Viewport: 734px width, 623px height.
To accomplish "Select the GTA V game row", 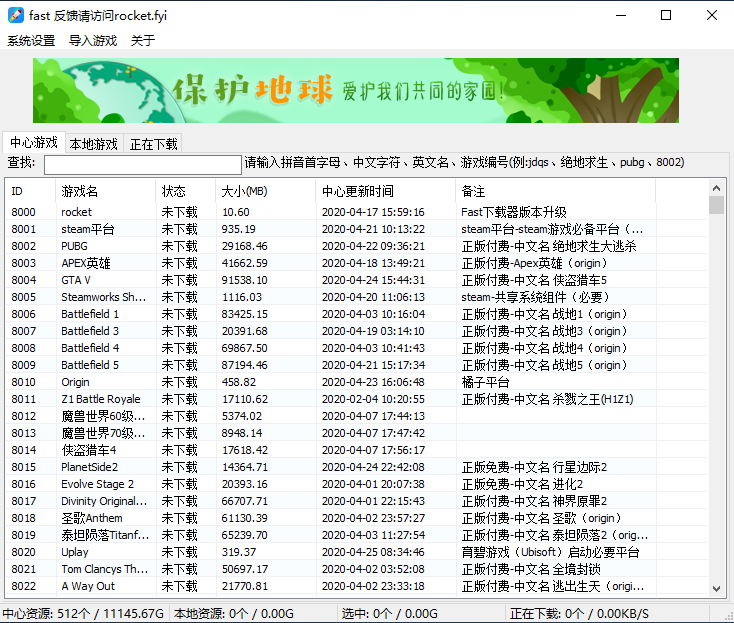I will [357, 280].
